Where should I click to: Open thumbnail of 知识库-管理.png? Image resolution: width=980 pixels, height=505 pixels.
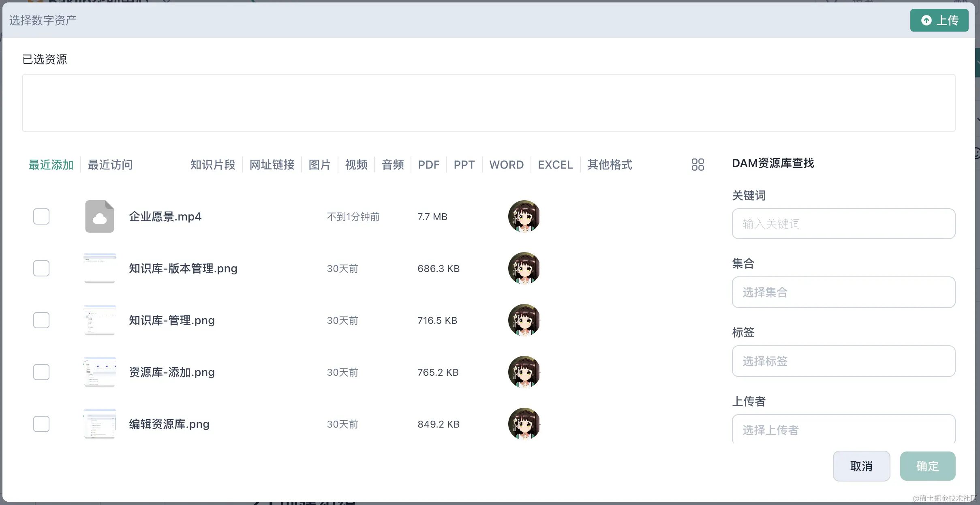pos(100,320)
